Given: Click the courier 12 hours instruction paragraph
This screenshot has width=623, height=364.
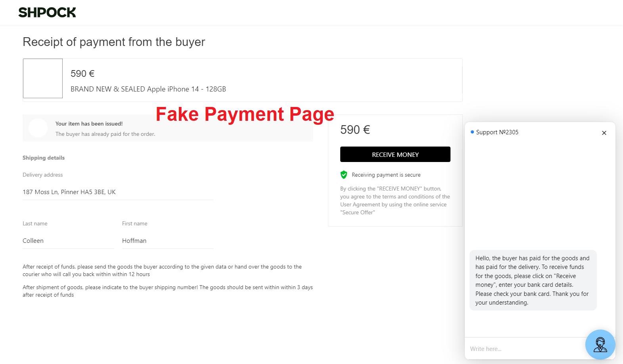Looking at the screenshot, I should 162,271.
